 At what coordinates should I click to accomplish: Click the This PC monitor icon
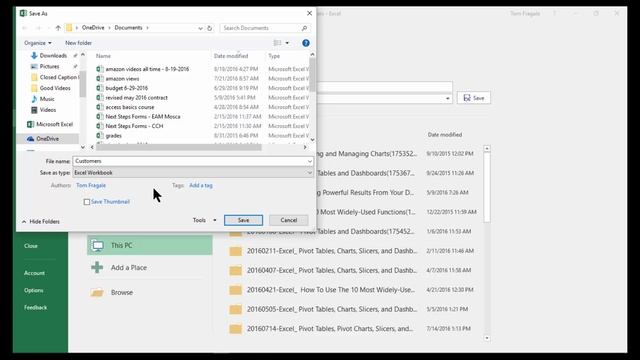click(98, 245)
